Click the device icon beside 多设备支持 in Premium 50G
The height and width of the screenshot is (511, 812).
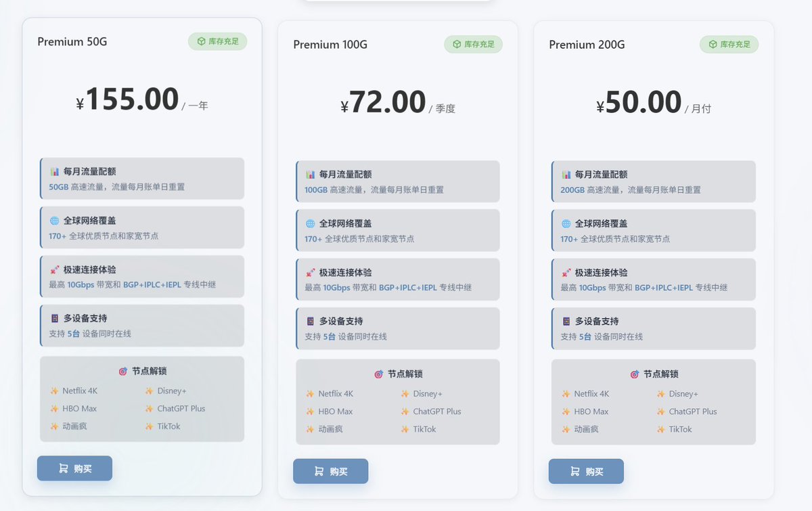[55, 318]
